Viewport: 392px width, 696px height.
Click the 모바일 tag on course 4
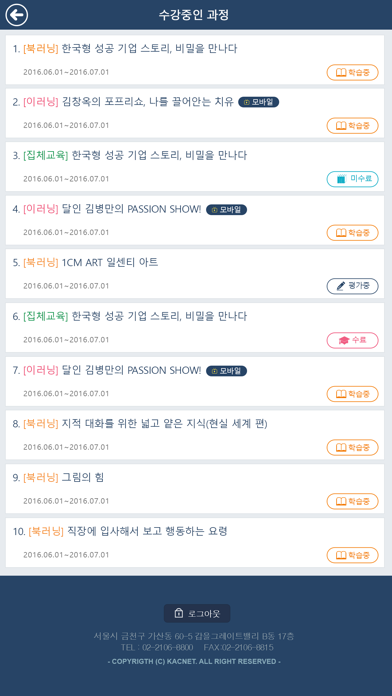[226, 210]
